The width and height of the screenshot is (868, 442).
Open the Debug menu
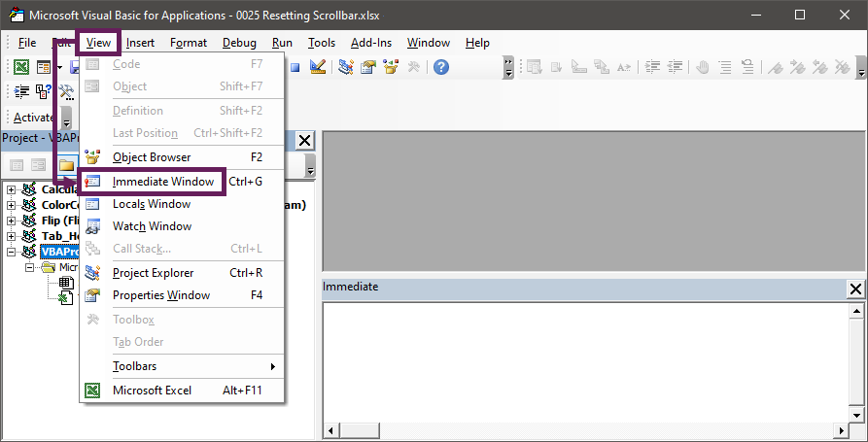239,43
